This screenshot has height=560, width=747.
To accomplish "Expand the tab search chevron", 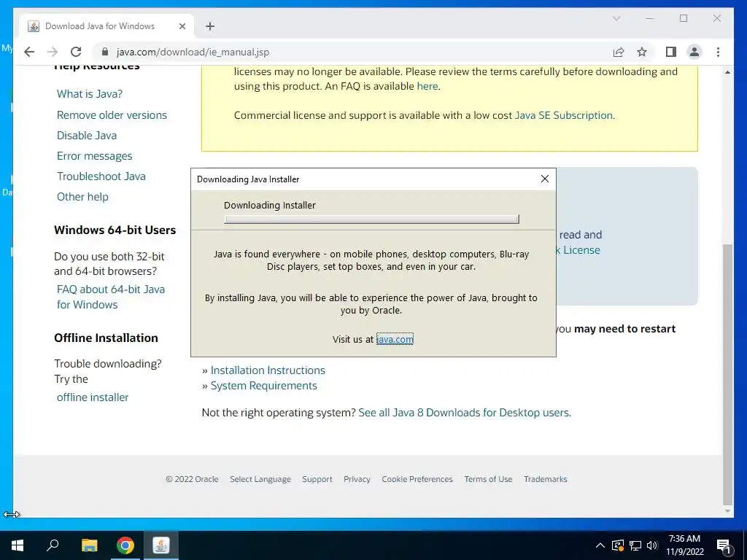I will 616,18.
